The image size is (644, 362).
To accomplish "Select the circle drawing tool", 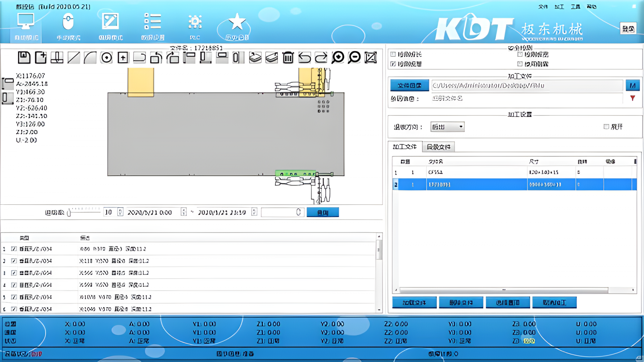I will pyautogui.click(x=106, y=58).
